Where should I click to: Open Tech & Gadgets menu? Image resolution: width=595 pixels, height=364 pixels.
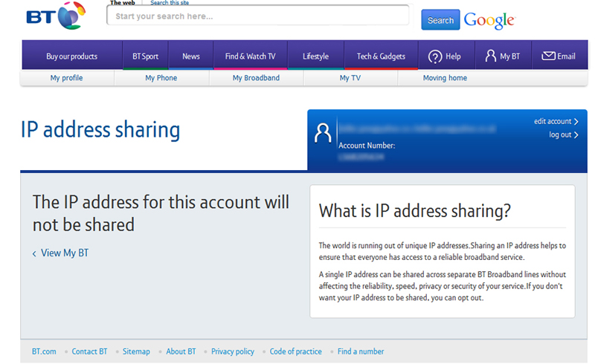point(381,56)
